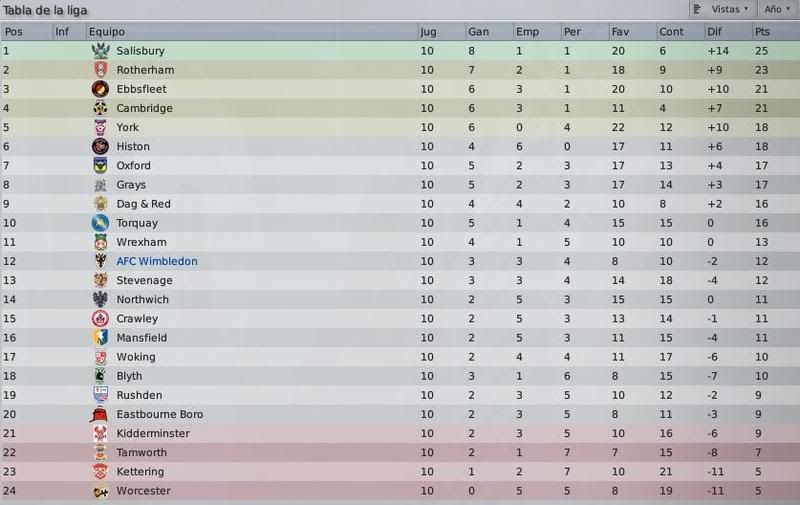Click the York club badge icon
The width and height of the screenshot is (800, 505).
pos(101,127)
